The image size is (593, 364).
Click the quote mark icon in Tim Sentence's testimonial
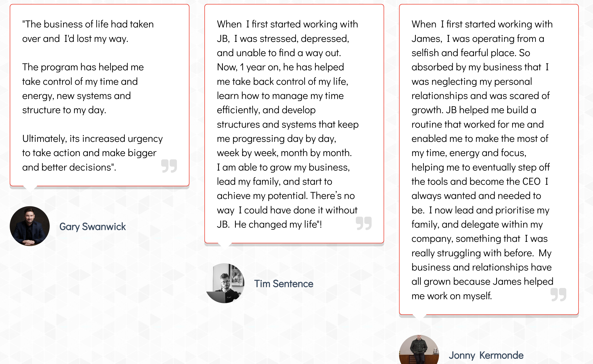click(364, 223)
